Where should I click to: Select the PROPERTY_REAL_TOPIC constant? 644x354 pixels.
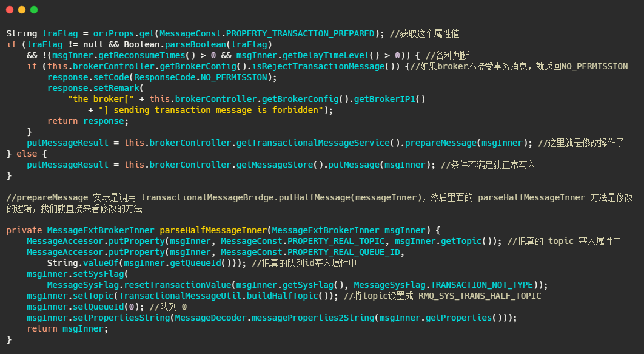click(336, 241)
